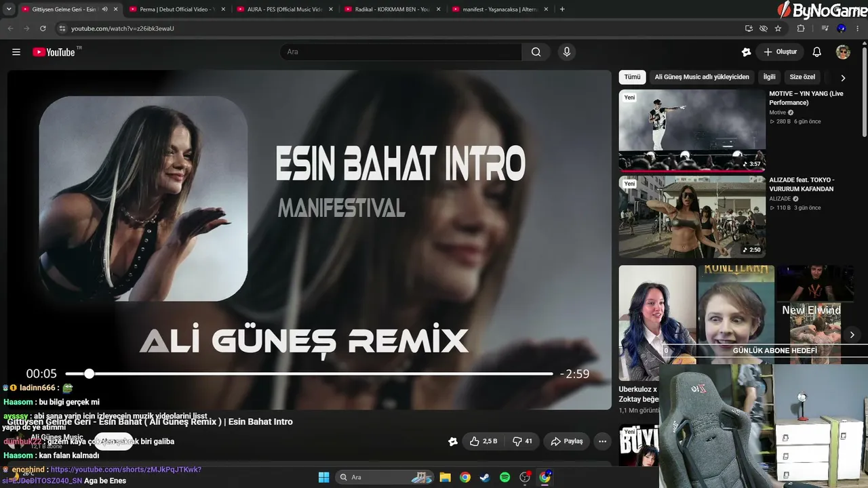The width and height of the screenshot is (868, 488).
Task: Open a new browser tab
Action: [x=562, y=9]
